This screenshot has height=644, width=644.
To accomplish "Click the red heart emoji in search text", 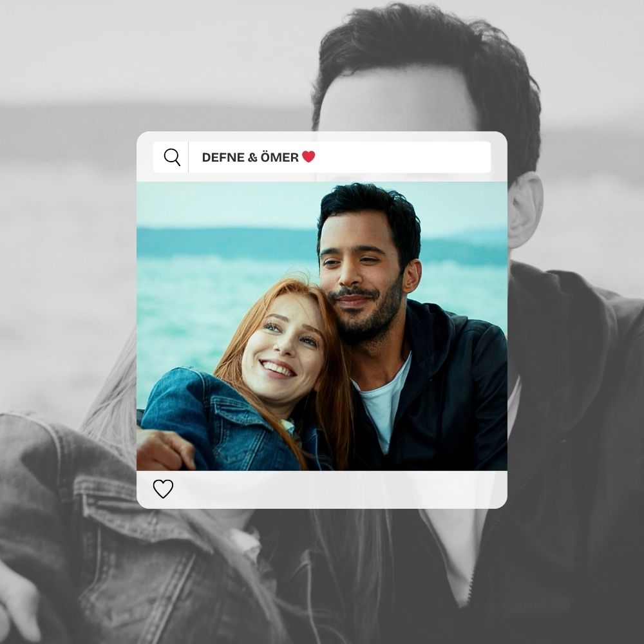I will [308, 156].
